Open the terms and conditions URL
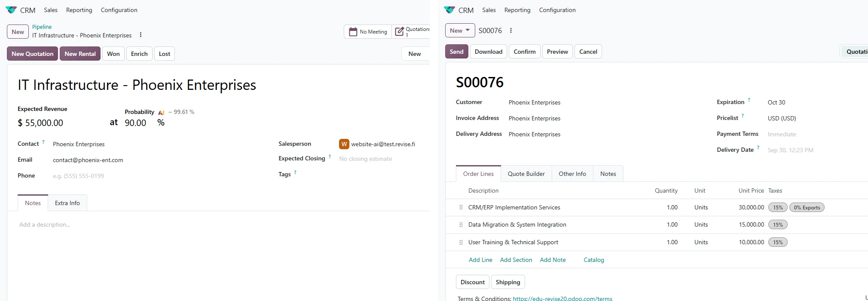Image resolution: width=868 pixels, height=301 pixels. [562, 298]
